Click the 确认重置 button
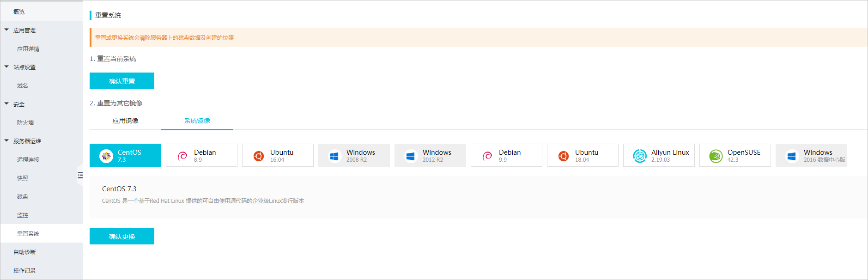This screenshot has height=280, width=868. pos(122,81)
